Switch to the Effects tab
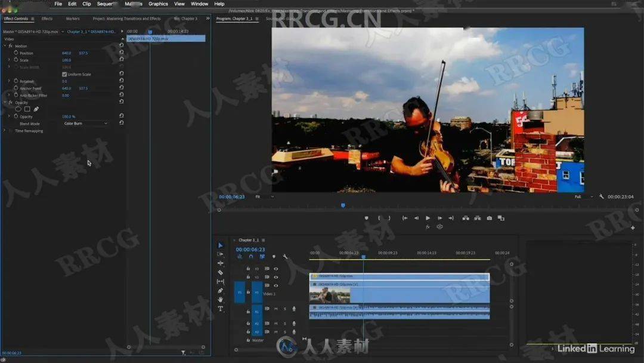This screenshot has width=644, height=363. (47, 19)
